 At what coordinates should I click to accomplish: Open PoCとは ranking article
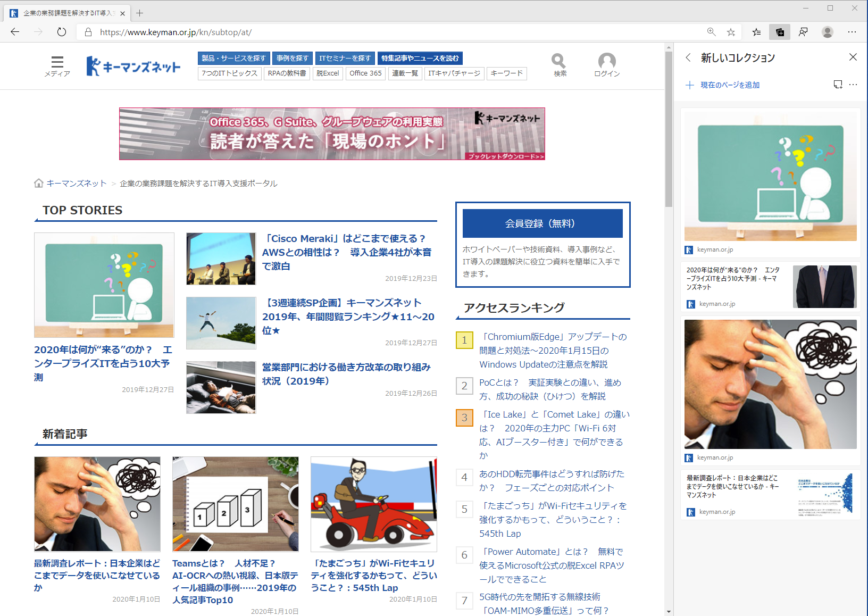click(550, 389)
